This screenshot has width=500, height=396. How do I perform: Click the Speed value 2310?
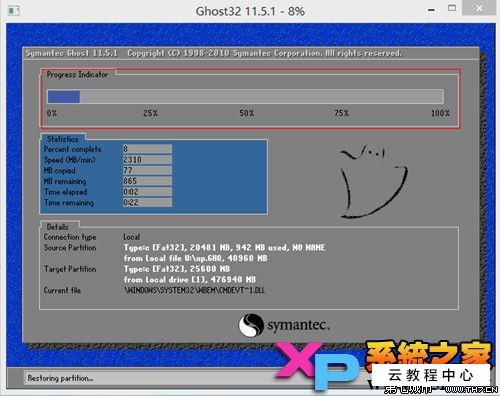click(147, 160)
